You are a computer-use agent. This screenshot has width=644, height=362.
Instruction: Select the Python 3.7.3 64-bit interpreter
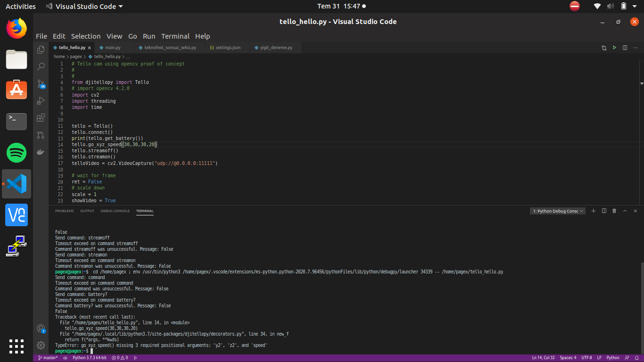(89, 357)
